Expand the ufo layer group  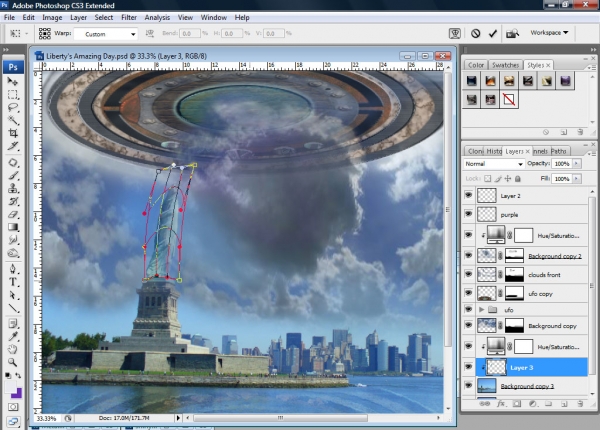482,309
